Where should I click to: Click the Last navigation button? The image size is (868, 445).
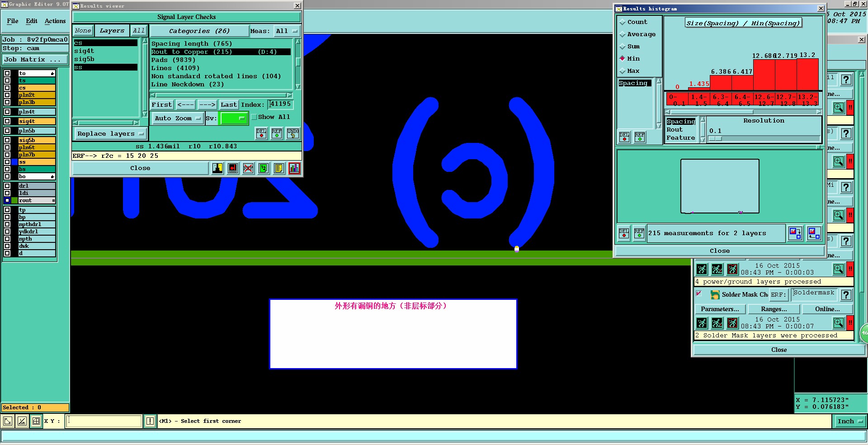(229, 105)
